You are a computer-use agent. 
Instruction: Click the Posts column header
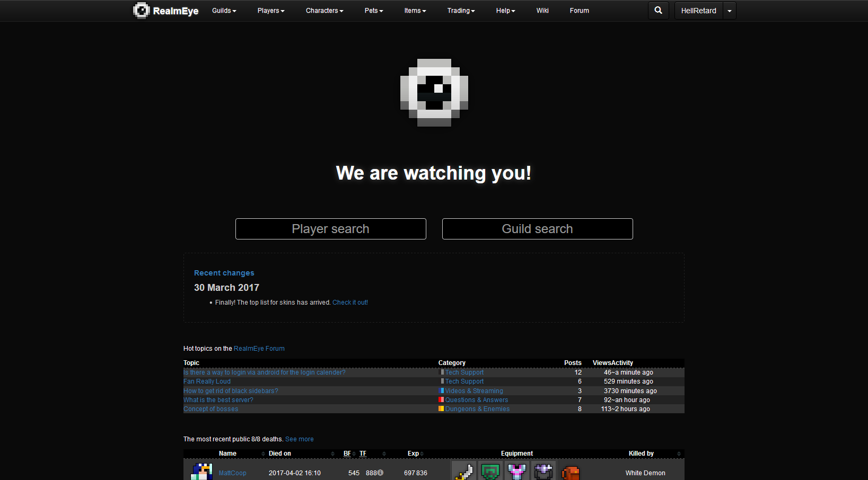[x=573, y=363]
